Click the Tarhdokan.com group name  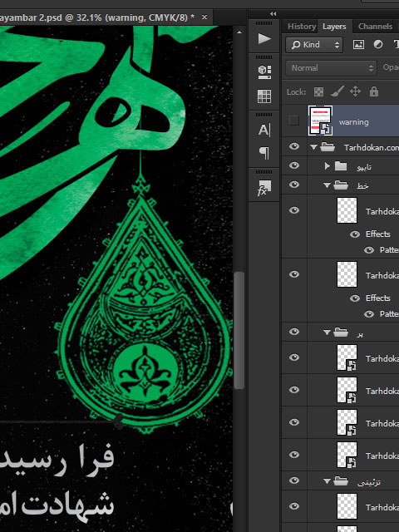coord(372,148)
